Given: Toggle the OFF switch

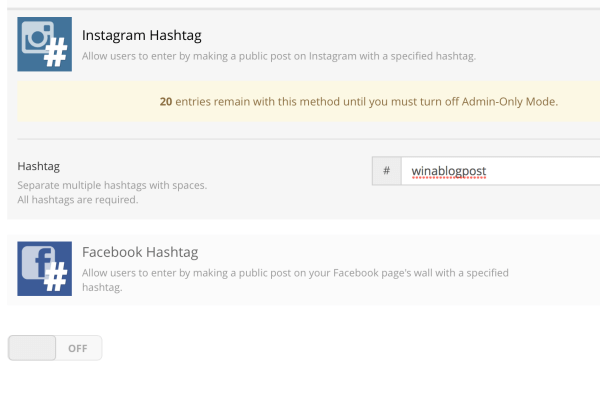Looking at the screenshot, I should point(55,348).
